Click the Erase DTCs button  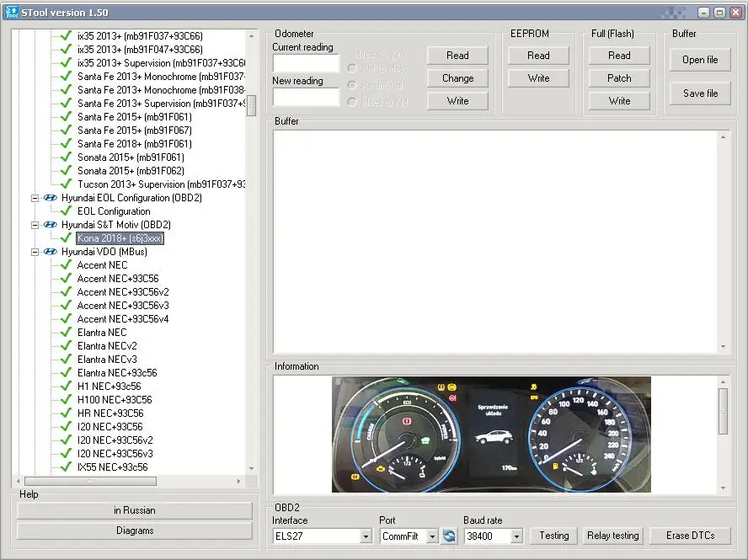click(x=690, y=536)
